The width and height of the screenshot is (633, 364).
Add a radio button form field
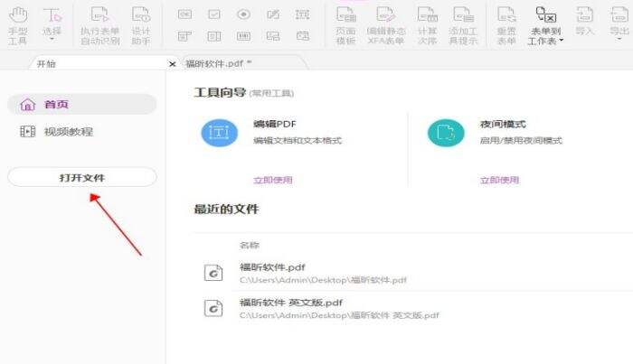243,14
